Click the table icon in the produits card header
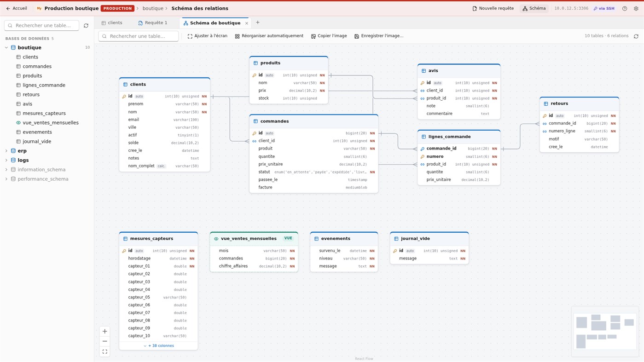 click(x=255, y=63)
